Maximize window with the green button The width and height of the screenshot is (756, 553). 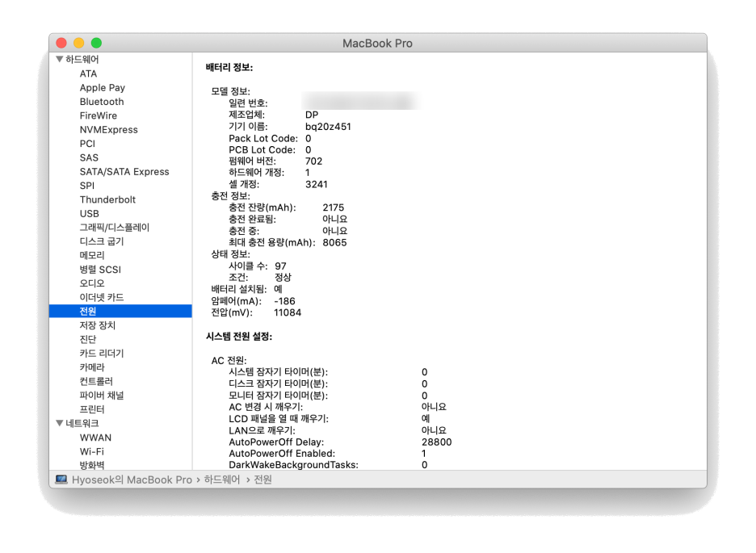click(x=96, y=43)
